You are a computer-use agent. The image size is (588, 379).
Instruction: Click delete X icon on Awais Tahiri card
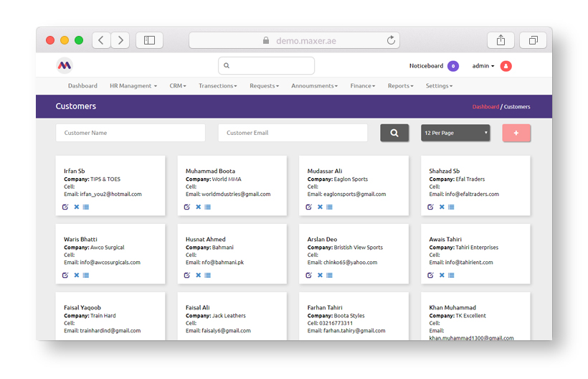tap(442, 275)
